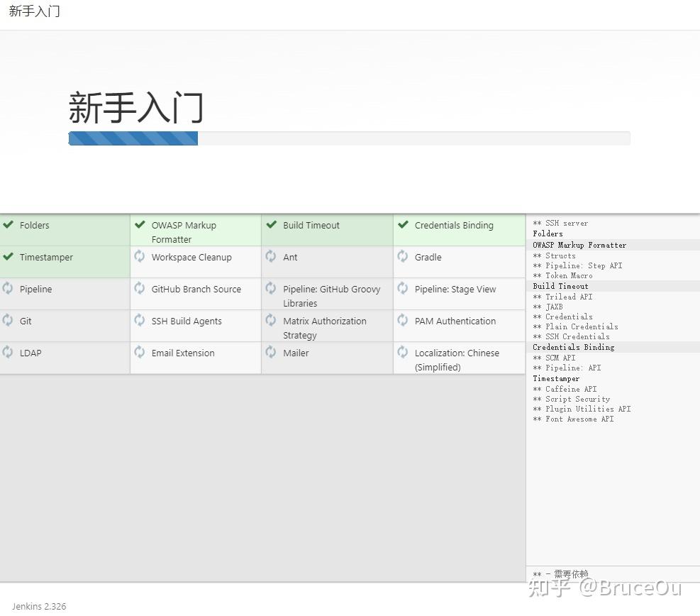Select the Timestamper plugin label
This screenshot has width=700, height=616.
pyautogui.click(x=46, y=258)
